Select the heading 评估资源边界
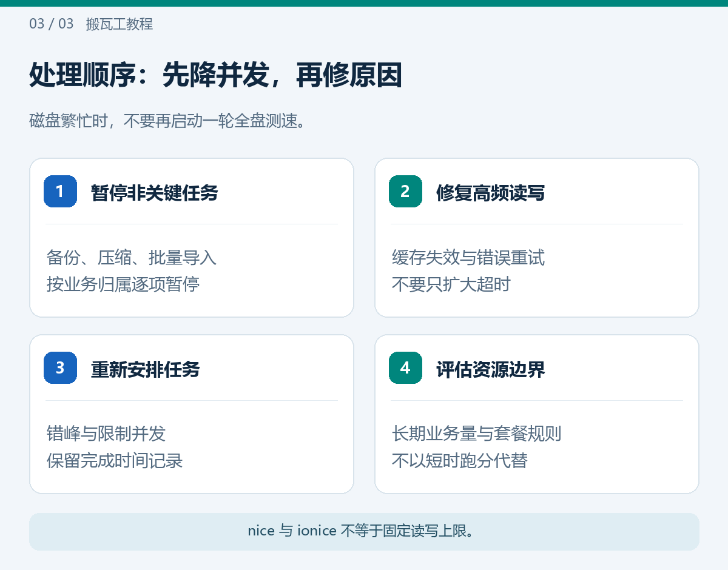Viewport: 728px width, 570px height. coord(490,369)
